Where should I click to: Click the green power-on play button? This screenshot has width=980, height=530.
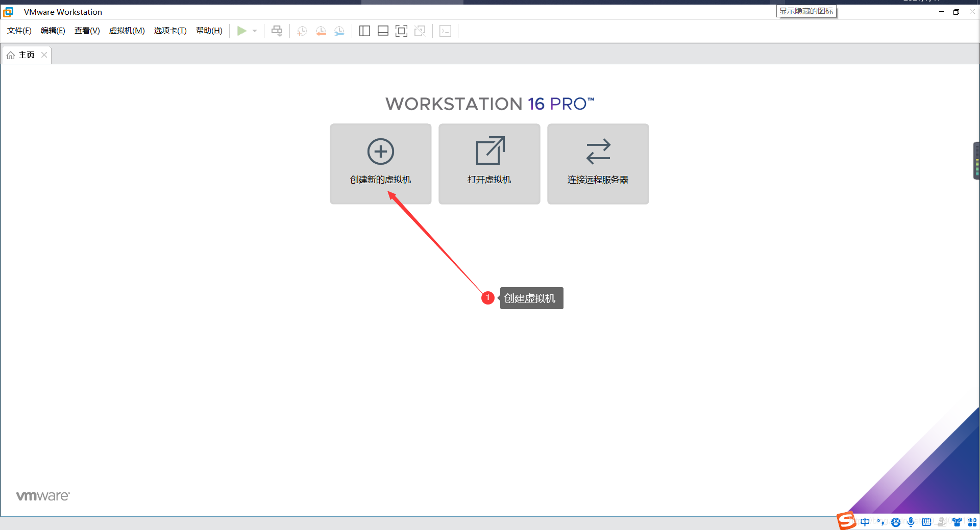pos(241,31)
